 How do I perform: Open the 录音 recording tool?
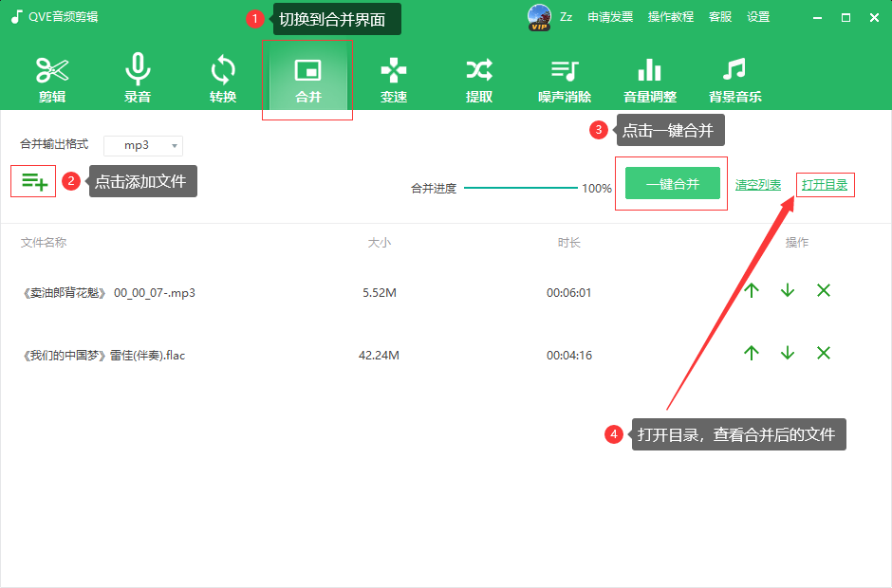tap(138, 78)
